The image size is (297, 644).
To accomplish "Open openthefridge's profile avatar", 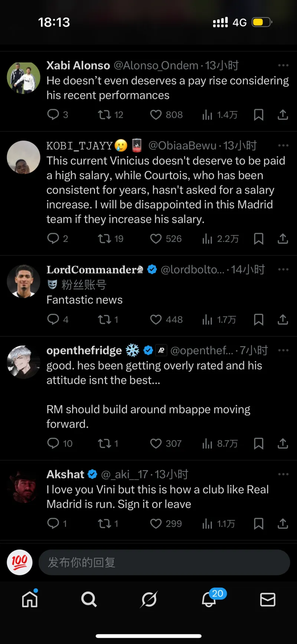I will tap(23, 362).
